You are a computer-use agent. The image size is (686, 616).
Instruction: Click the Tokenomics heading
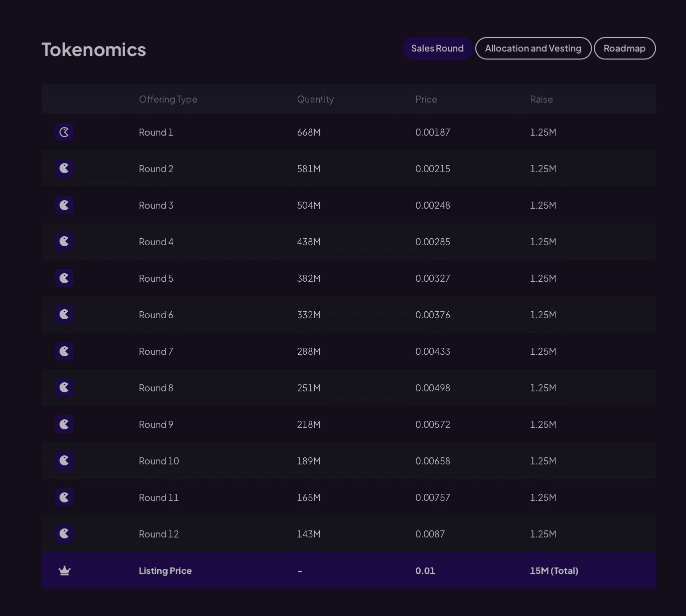click(x=93, y=49)
